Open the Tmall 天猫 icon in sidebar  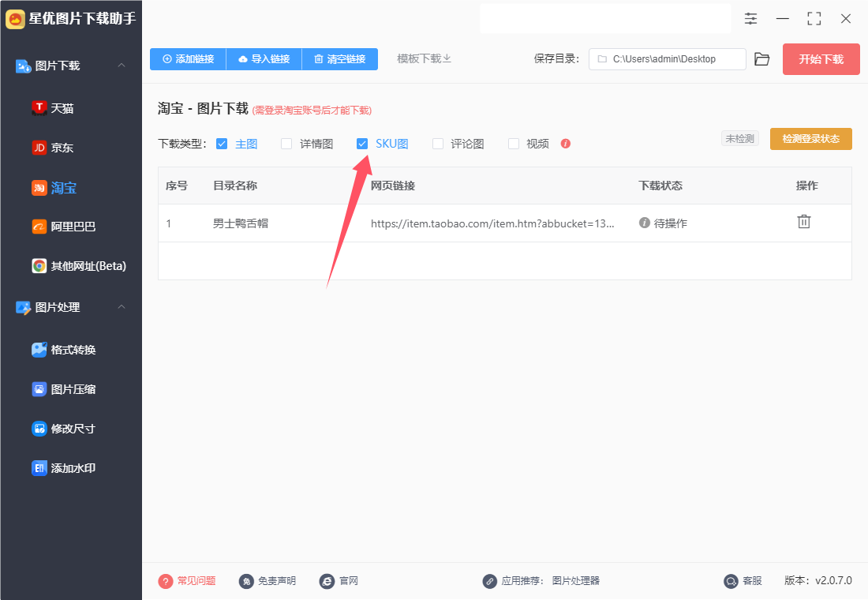pos(39,108)
